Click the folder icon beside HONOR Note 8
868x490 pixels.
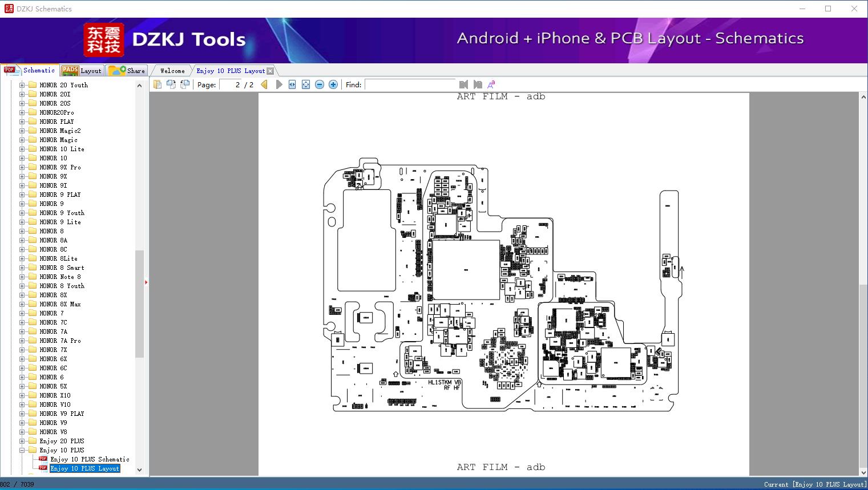[33, 277]
